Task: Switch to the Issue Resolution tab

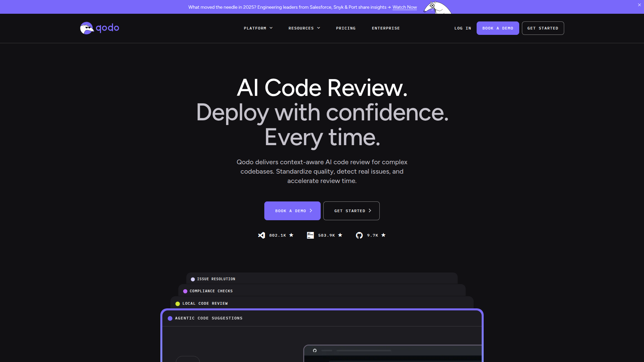Action: [x=216, y=279]
